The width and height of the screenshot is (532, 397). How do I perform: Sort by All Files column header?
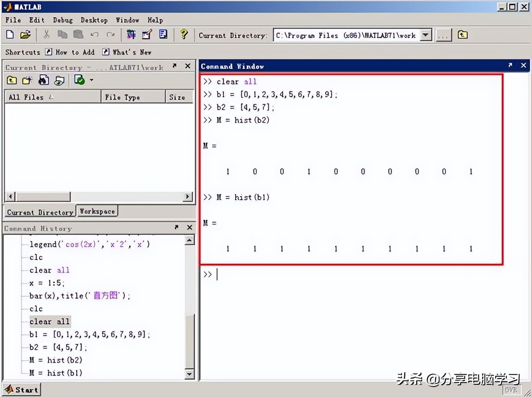click(53, 97)
